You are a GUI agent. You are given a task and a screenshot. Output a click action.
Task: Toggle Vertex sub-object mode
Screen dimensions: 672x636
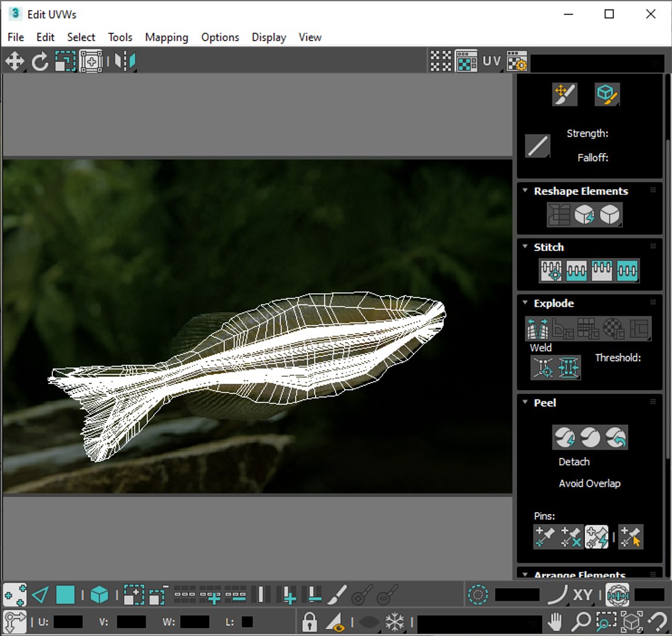(x=15, y=595)
